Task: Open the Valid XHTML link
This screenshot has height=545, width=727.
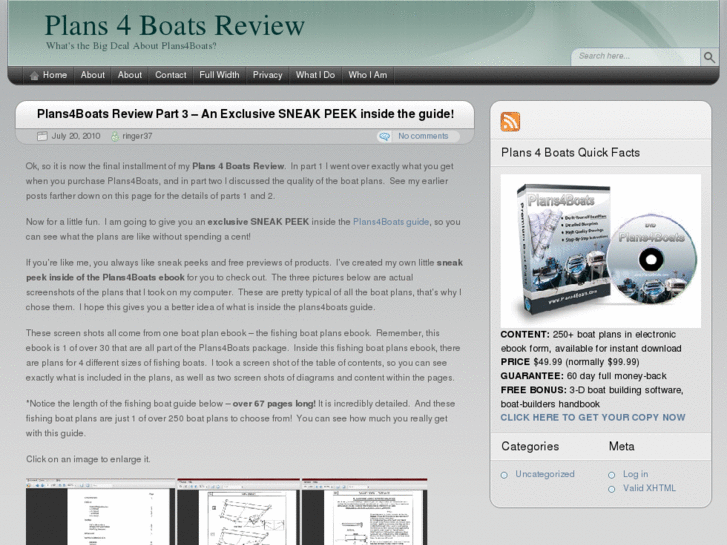Action: (649, 488)
